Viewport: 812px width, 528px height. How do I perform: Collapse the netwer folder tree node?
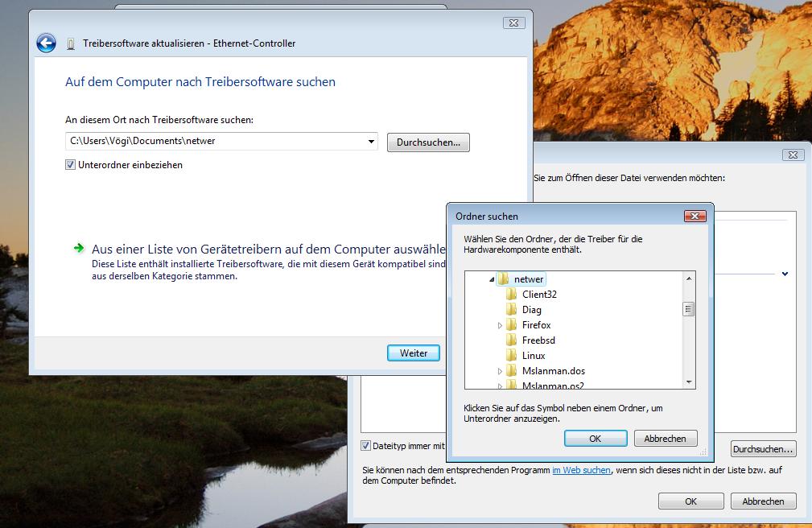491,279
